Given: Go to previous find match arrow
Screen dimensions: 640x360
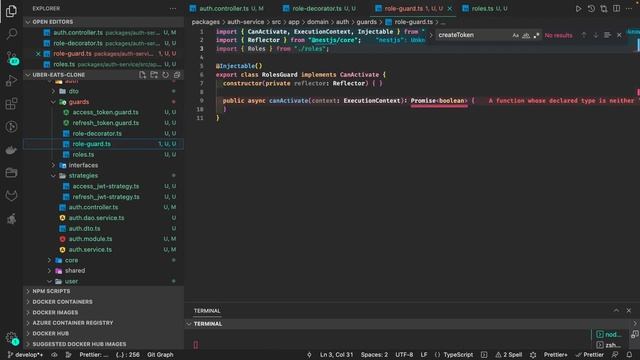Looking at the screenshot, I should click(584, 35).
